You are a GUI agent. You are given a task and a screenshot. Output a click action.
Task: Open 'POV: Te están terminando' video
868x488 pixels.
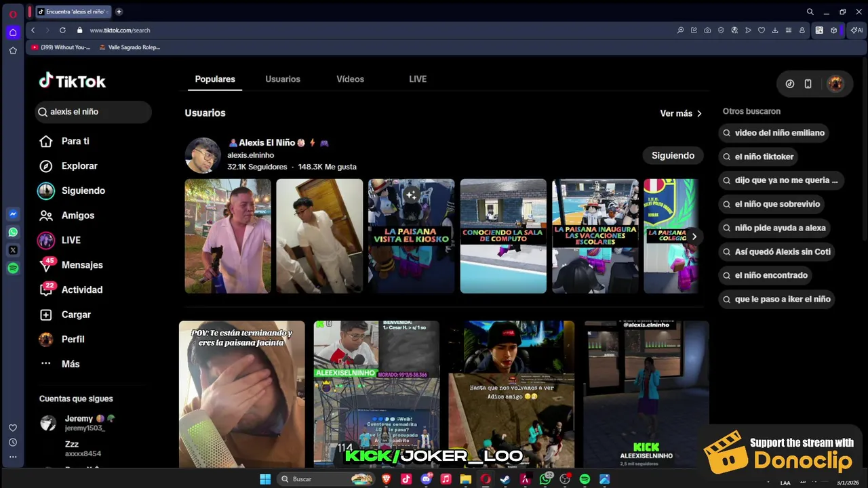pyautogui.click(x=242, y=394)
